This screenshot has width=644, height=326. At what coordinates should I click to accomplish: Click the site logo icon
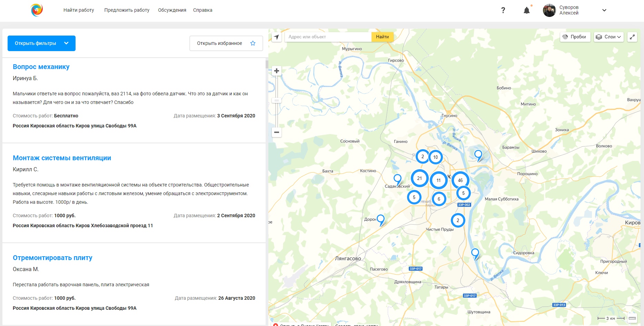(37, 10)
